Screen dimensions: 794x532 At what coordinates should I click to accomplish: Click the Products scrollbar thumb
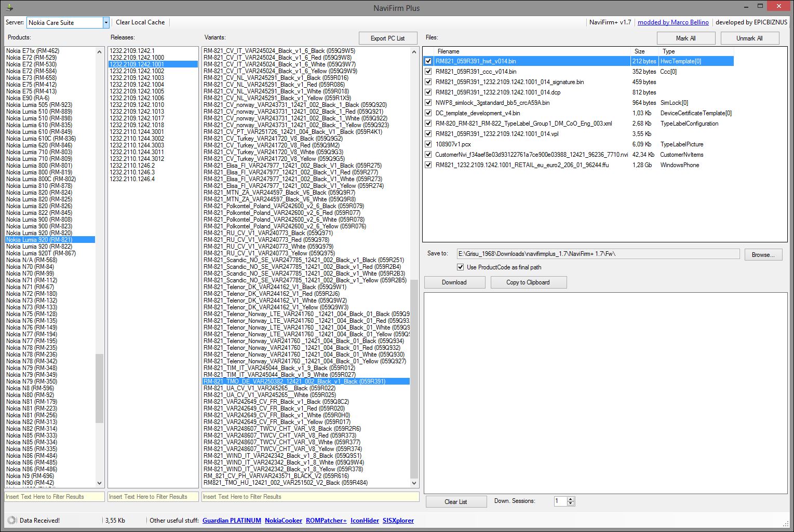tap(99, 388)
